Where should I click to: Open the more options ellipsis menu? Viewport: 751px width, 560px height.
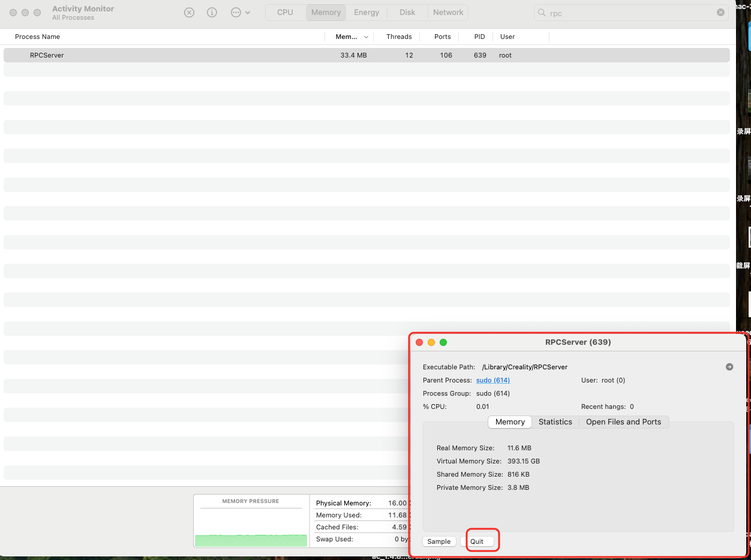click(x=240, y=13)
